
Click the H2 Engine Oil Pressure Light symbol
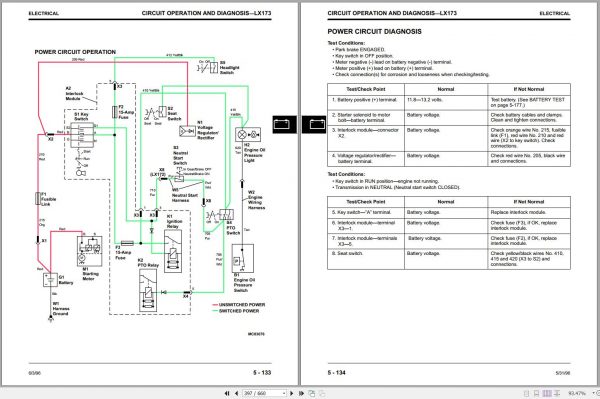tap(248, 135)
